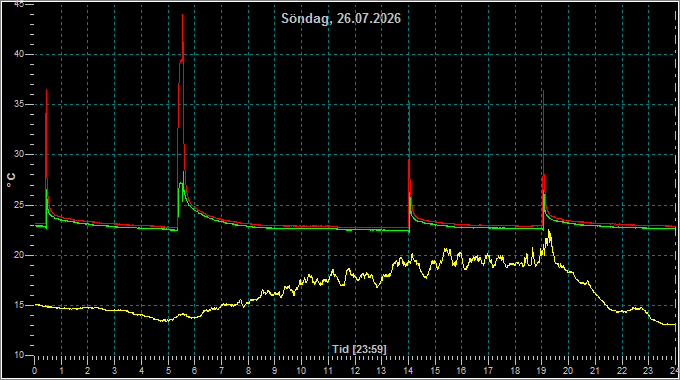
Task: Click the 30 value on temperature axis
Action: coord(19,154)
